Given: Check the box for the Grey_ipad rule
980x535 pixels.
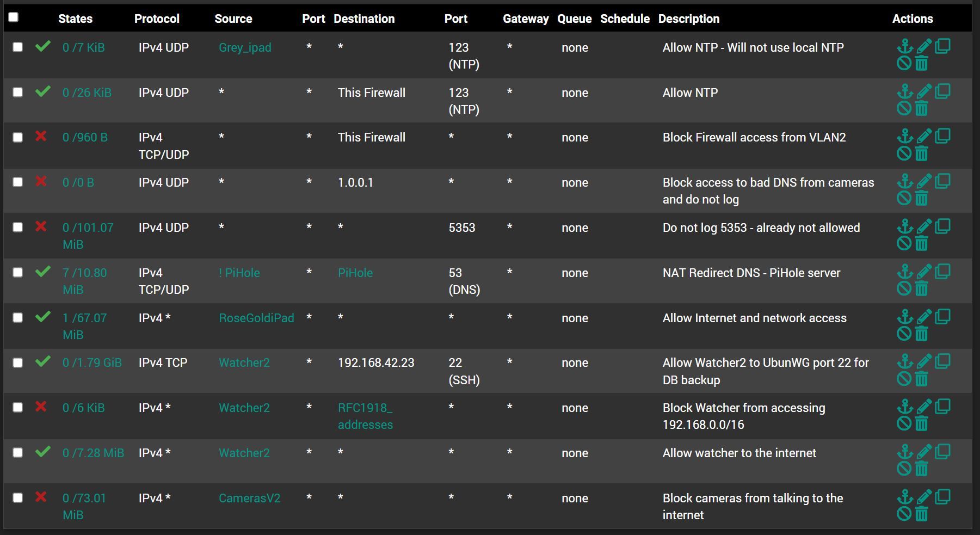Looking at the screenshot, I should [x=18, y=47].
